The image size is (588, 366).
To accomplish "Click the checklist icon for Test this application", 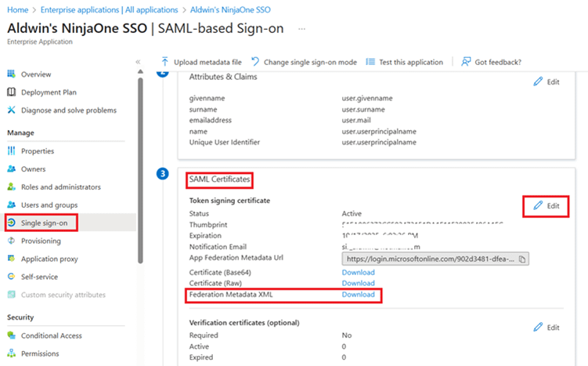I will click(x=370, y=62).
